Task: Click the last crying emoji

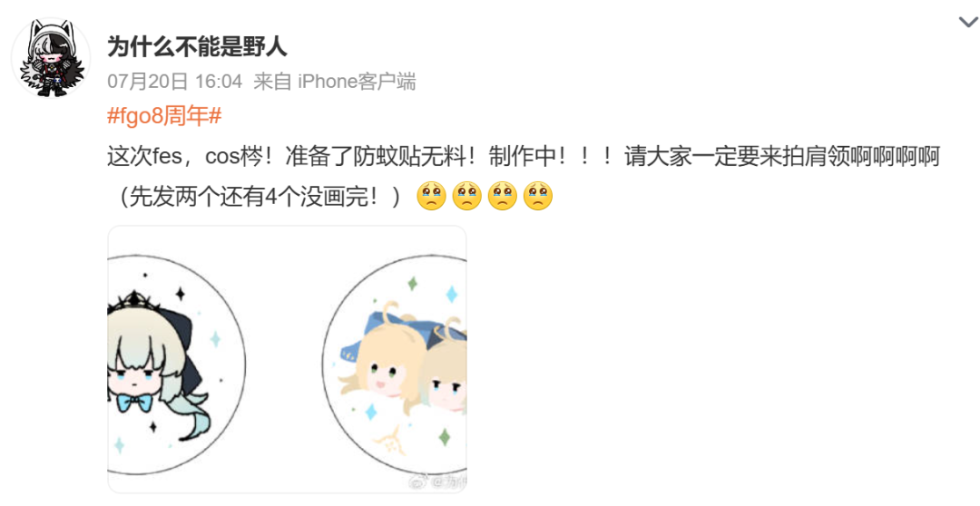Action: [x=538, y=196]
